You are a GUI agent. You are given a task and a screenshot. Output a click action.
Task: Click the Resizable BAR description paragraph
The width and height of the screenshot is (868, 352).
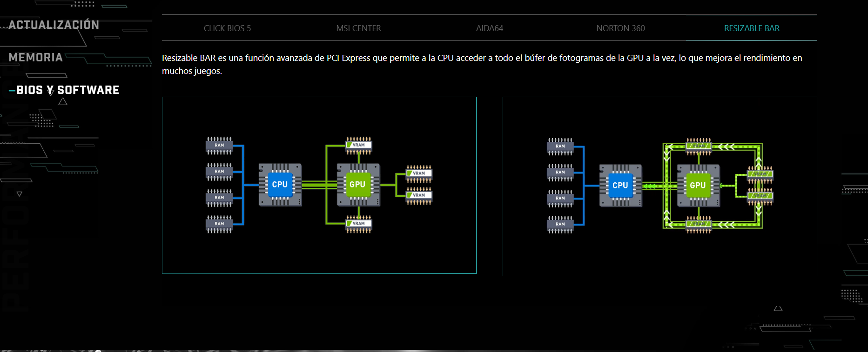click(482, 64)
